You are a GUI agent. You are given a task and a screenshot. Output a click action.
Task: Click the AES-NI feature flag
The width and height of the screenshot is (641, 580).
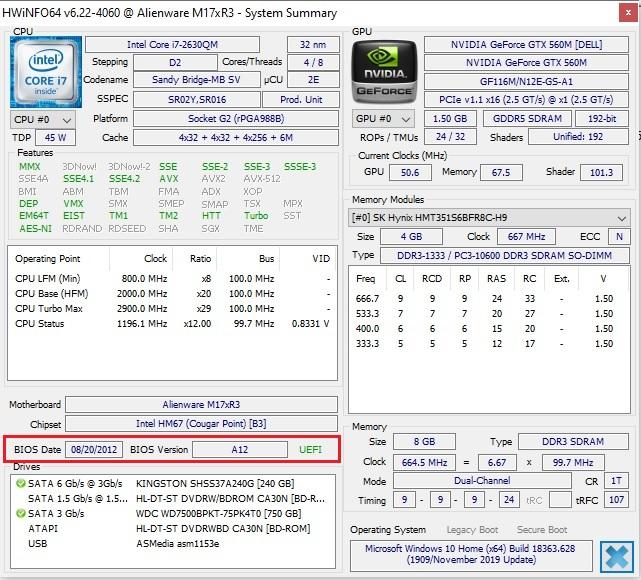[x=36, y=228]
